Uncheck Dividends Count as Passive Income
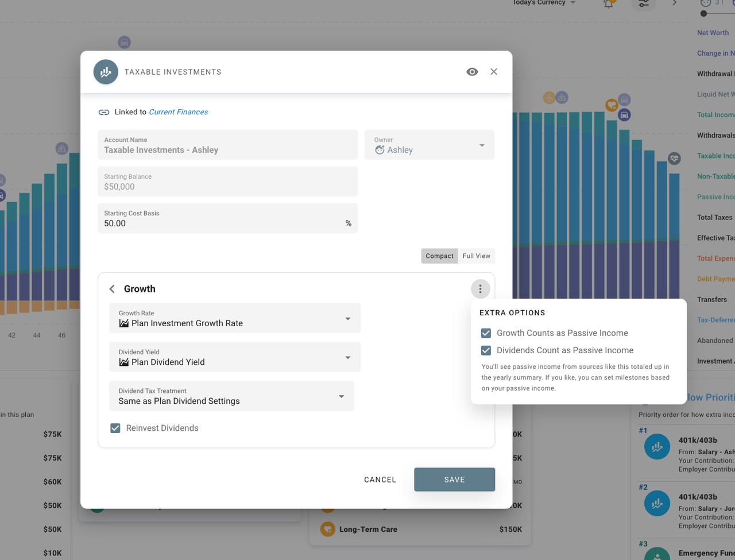735x560 pixels. pyautogui.click(x=486, y=350)
